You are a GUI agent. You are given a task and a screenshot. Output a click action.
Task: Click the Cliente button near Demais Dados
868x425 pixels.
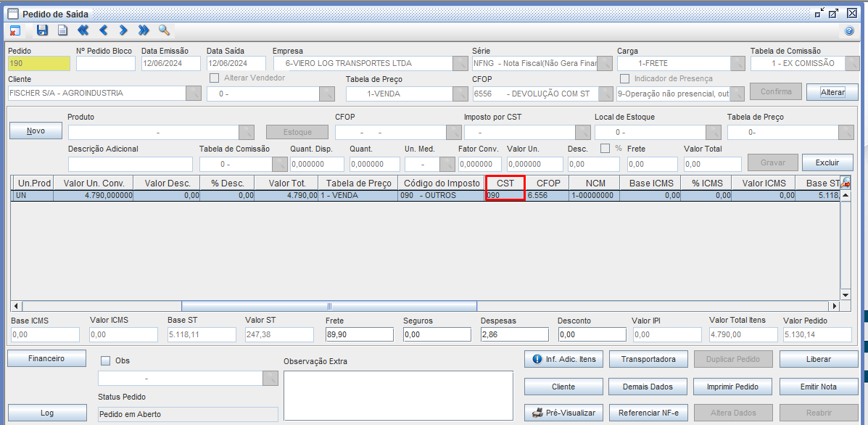(x=563, y=387)
